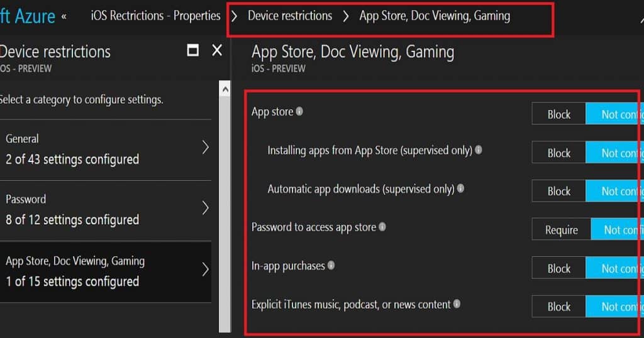Image resolution: width=644 pixels, height=338 pixels.
Task: Open iOS Rectrictions - Properties breadcrumb
Action: coord(155,16)
